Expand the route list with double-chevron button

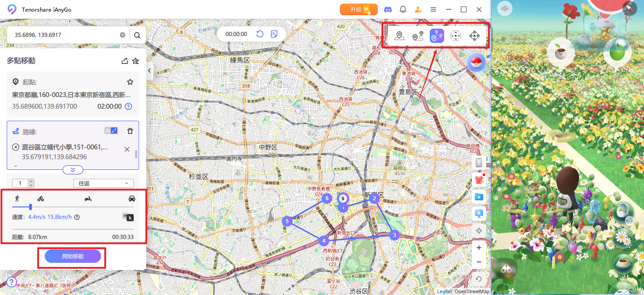tap(73, 169)
